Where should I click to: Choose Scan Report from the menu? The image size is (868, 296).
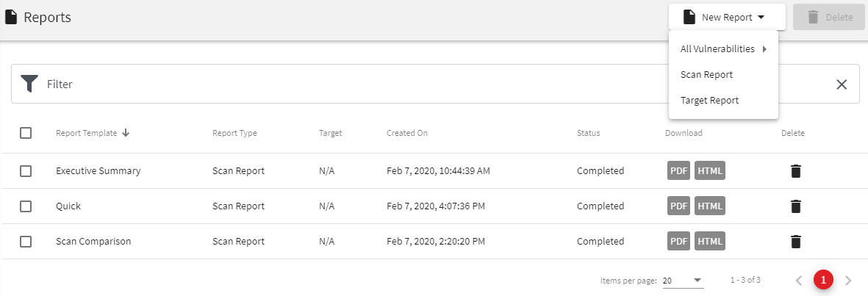click(706, 75)
